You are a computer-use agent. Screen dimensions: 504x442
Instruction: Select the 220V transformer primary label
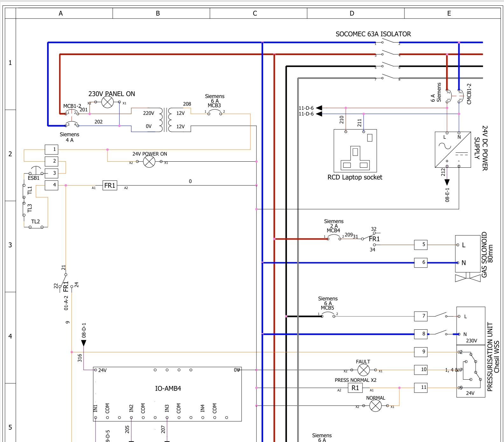tap(149, 113)
